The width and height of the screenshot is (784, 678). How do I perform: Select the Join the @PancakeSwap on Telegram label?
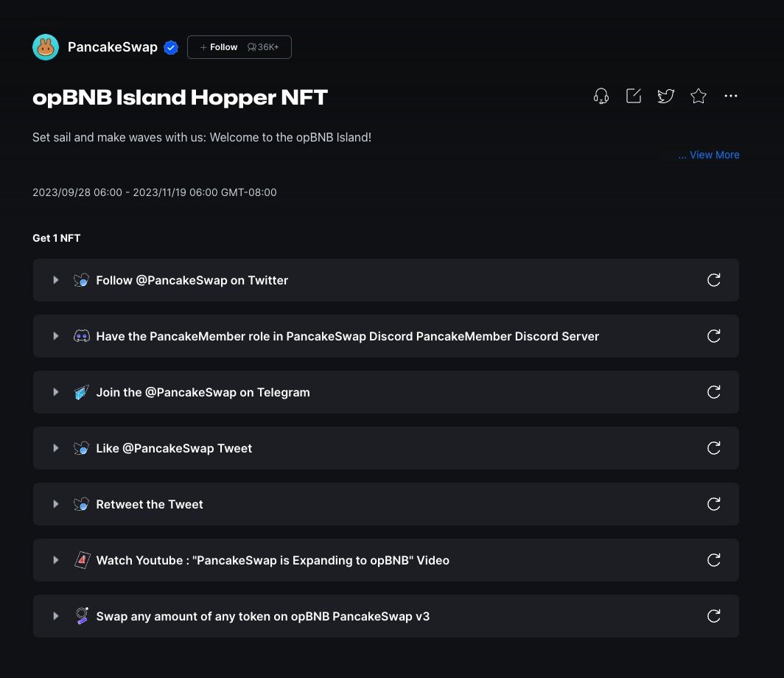[203, 392]
